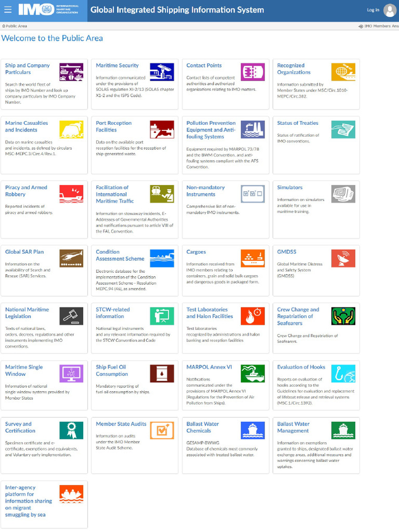399x532 pixels.
Task: Open Survey and Certification title
Action: pyautogui.click(x=20, y=428)
